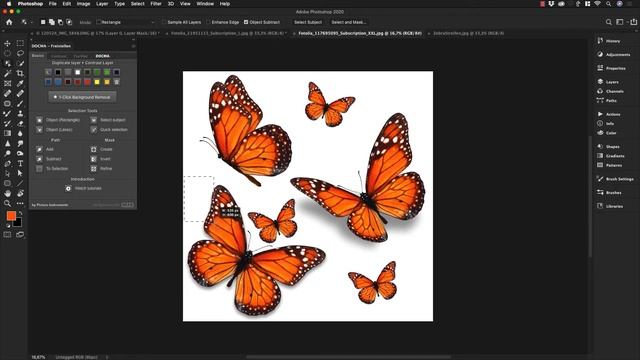Viewport: 640px width, 360px height.
Task: Click the Intersect with Selection mode icon
Action: 69,22
